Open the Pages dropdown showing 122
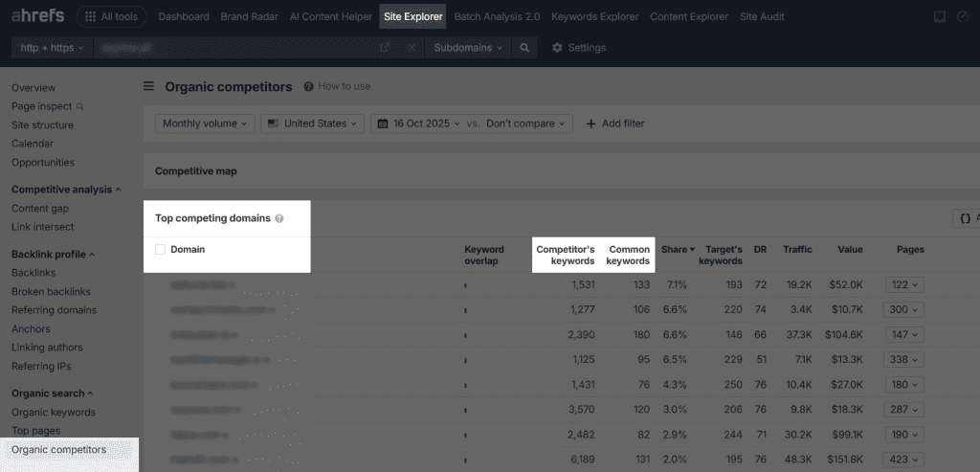This screenshot has width=980, height=472. [x=904, y=285]
